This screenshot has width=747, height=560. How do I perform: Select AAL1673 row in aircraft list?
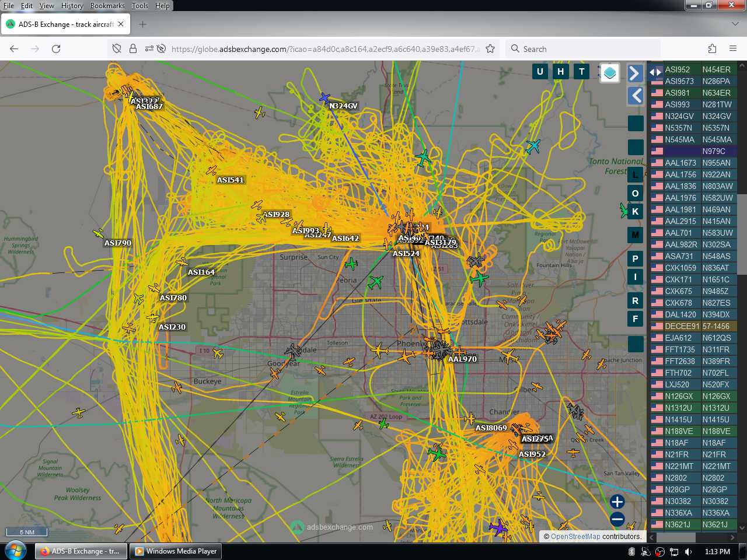[693, 163]
